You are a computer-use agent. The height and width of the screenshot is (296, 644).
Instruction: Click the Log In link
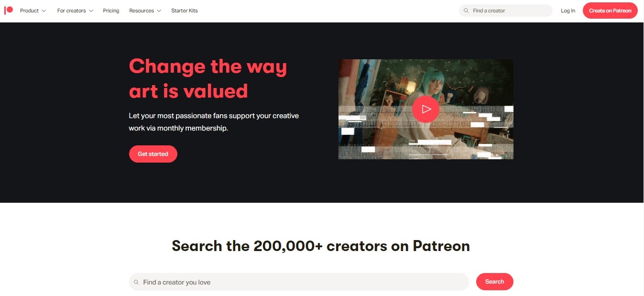(x=568, y=11)
